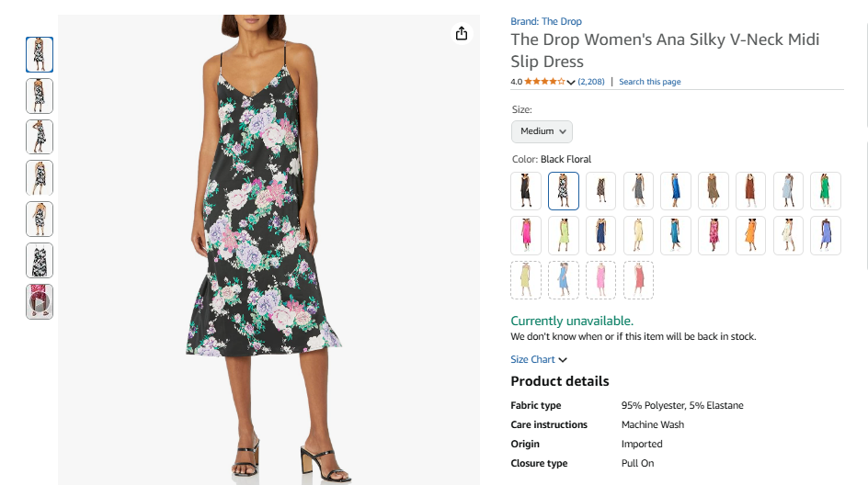
Task: Open the 2,208 reviews link
Action: (591, 82)
